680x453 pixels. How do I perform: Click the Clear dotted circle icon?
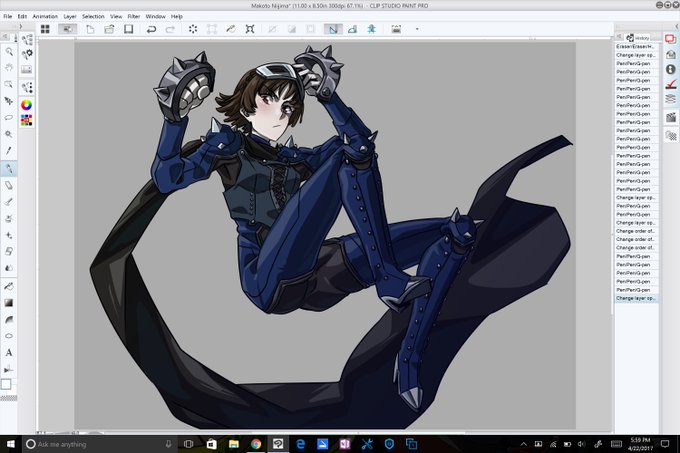pos(193,29)
